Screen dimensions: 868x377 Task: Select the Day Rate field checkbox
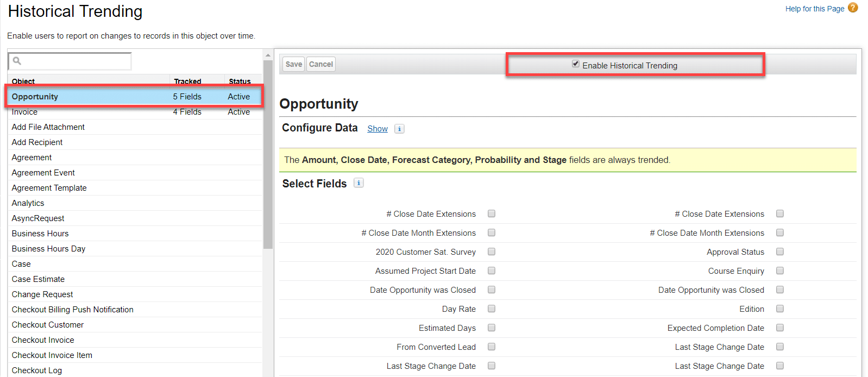click(492, 309)
